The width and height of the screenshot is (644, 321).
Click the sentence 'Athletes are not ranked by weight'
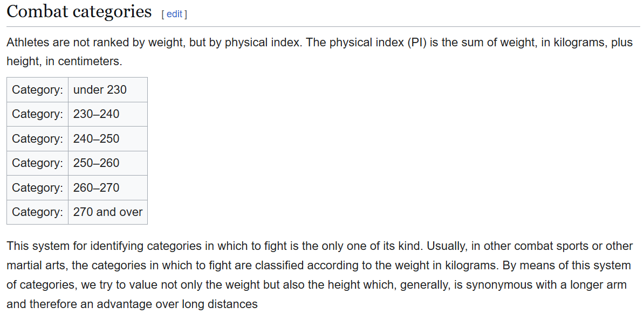(x=95, y=43)
